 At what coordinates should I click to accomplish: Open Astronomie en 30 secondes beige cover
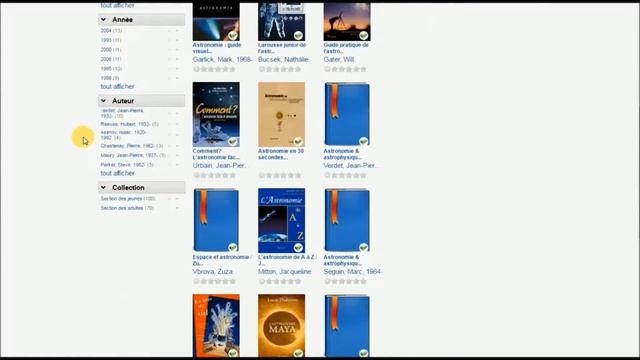click(281, 114)
